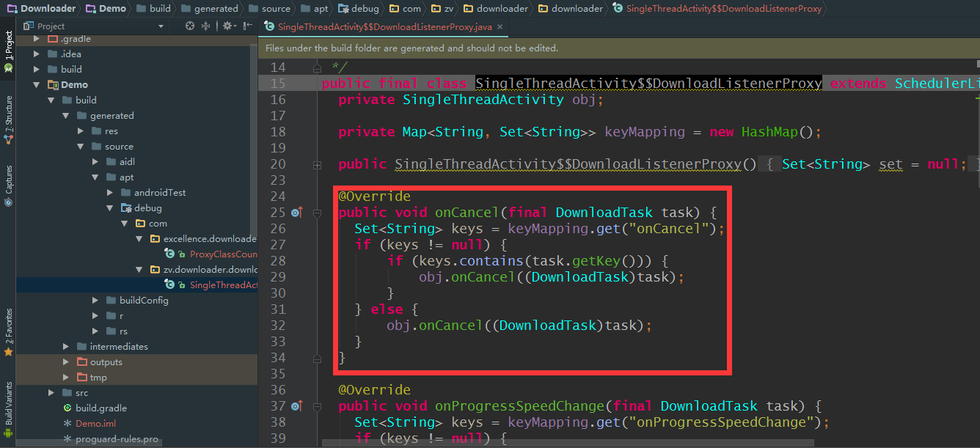Expand the androidTest folder arrow
The image size is (980, 448).
pyautogui.click(x=109, y=192)
